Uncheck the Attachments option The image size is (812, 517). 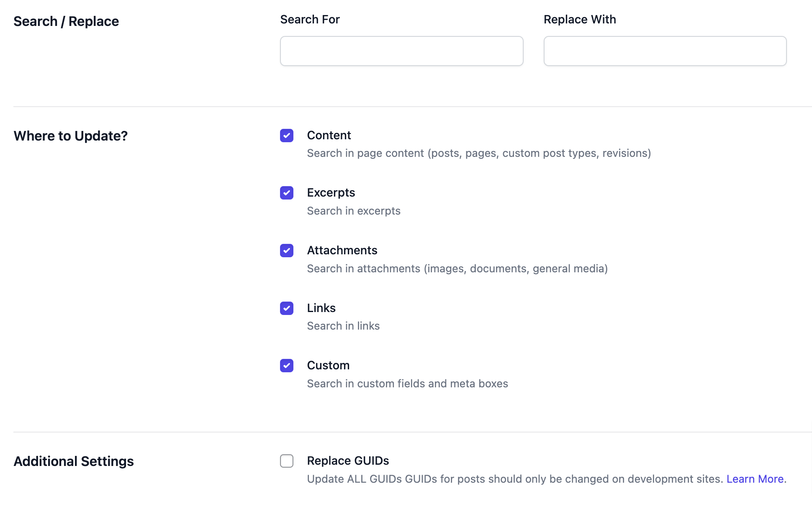click(287, 251)
